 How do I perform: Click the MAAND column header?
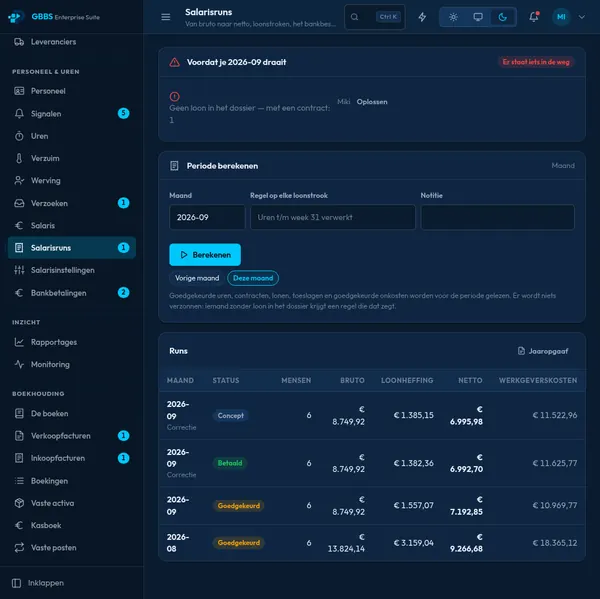[x=180, y=380]
